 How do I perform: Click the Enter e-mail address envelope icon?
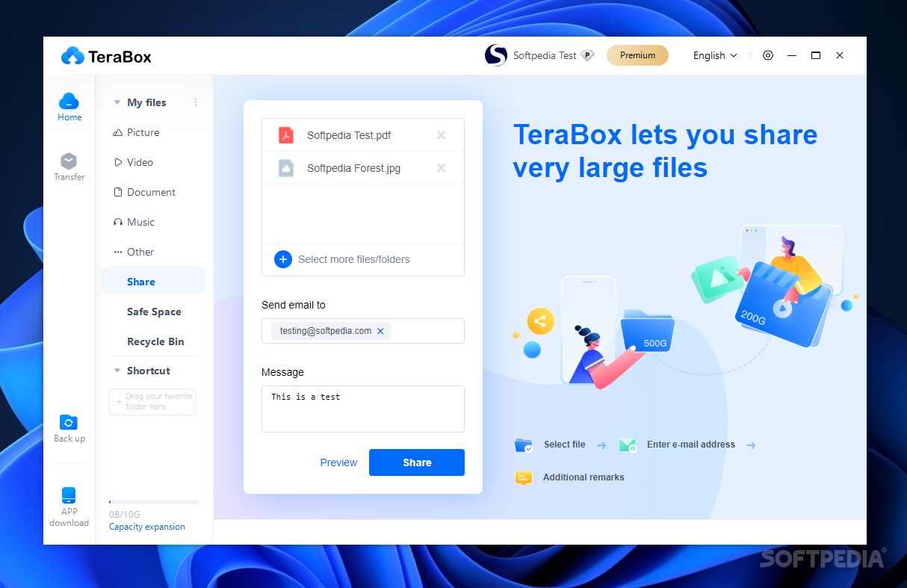point(628,445)
